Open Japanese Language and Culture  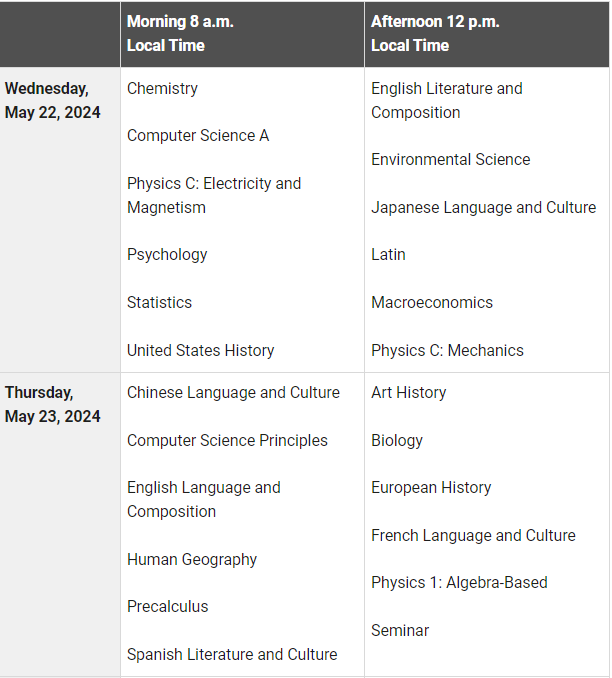483,208
